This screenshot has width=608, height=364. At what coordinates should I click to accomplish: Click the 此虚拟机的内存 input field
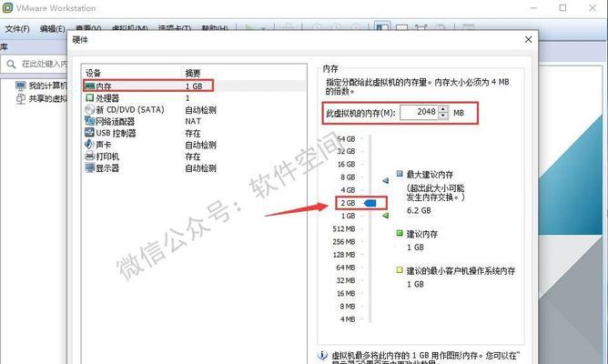[x=420, y=112]
